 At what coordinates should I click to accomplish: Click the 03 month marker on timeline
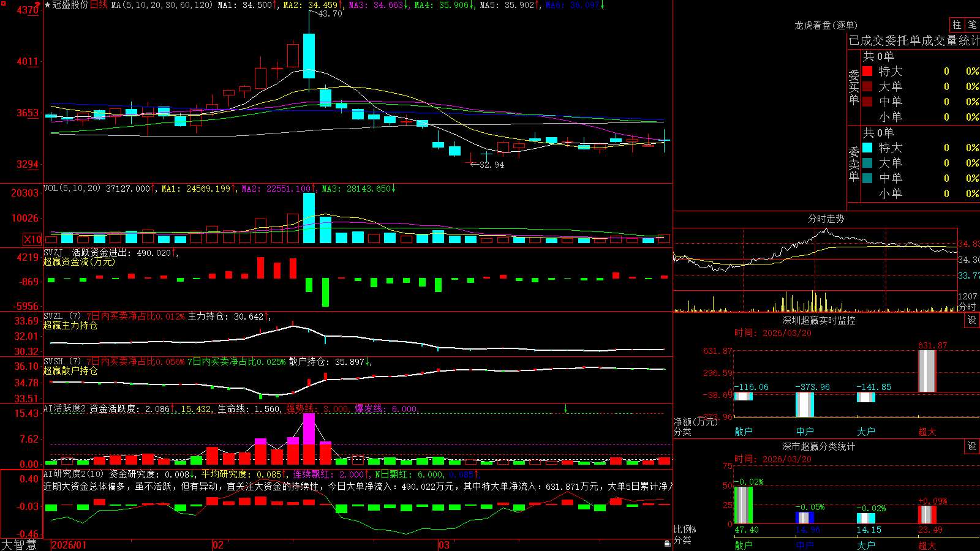click(444, 545)
